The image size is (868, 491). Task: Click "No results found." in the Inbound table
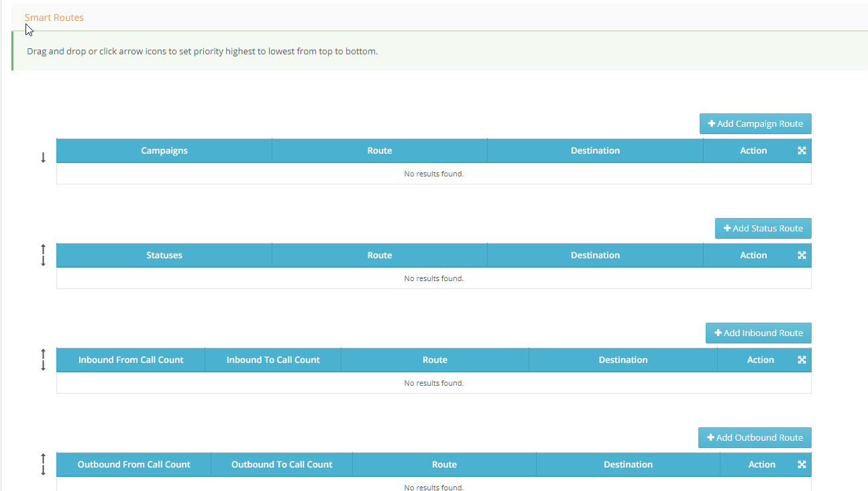(x=434, y=383)
